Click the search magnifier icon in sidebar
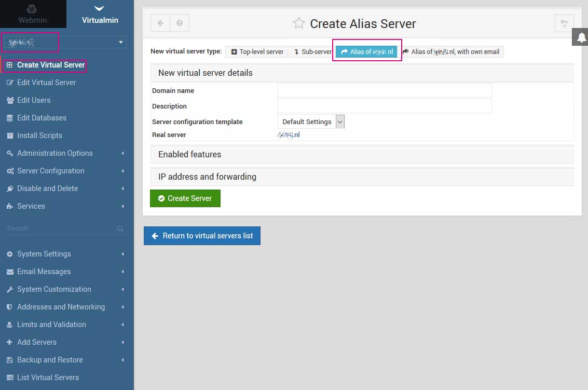588x390 pixels. pyautogui.click(x=120, y=228)
